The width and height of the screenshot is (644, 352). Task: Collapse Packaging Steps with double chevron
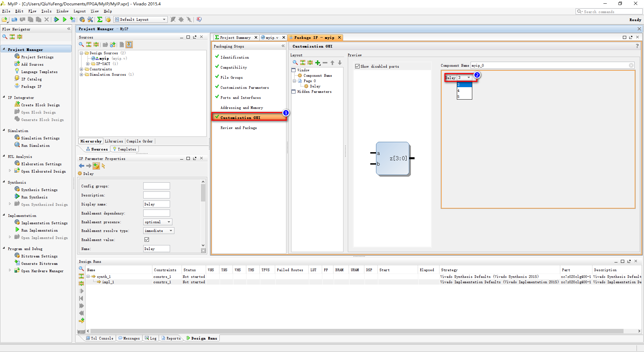click(x=283, y=46)
